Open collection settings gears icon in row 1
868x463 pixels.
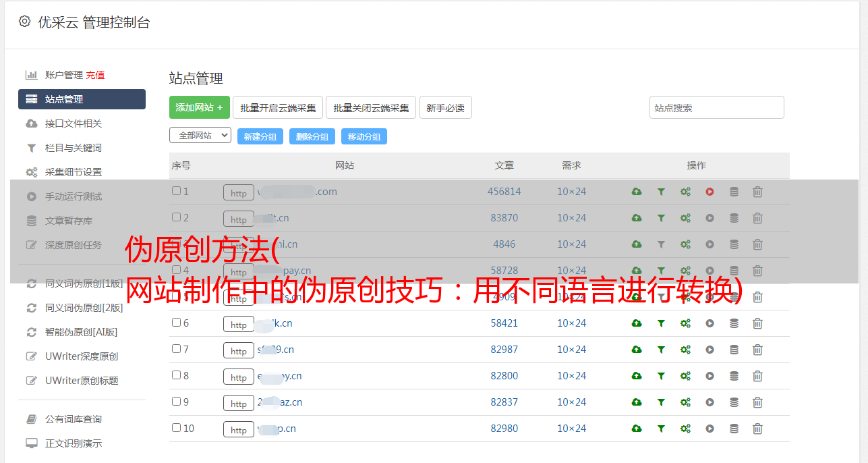[685, 192]
